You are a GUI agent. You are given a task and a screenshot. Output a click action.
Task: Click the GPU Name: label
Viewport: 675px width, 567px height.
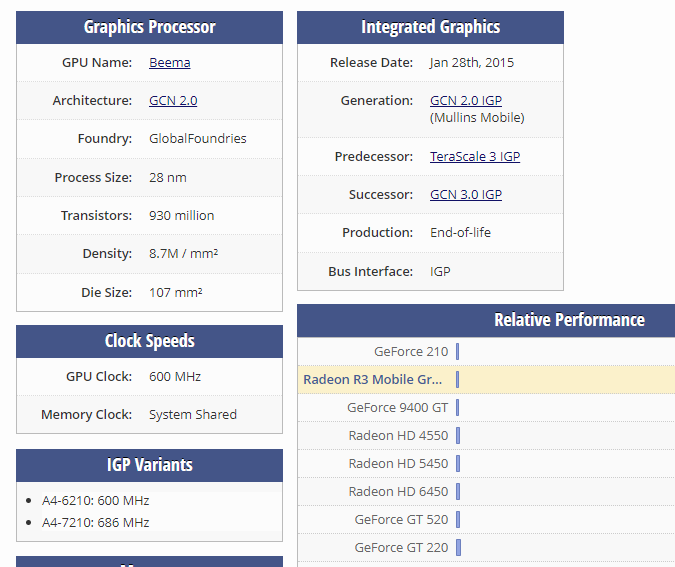point(97,63)
